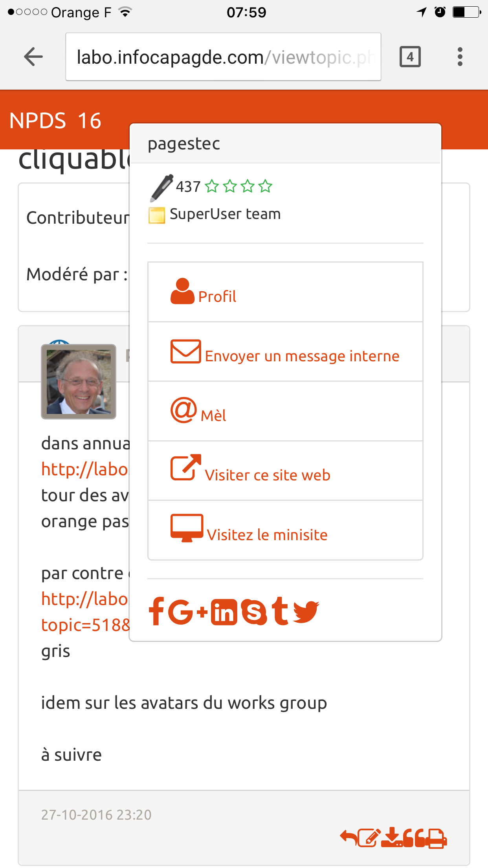Viewport: 488px width, 868px height.
Task: Open Visiter ce site web link
Action: tap(285, 471)
